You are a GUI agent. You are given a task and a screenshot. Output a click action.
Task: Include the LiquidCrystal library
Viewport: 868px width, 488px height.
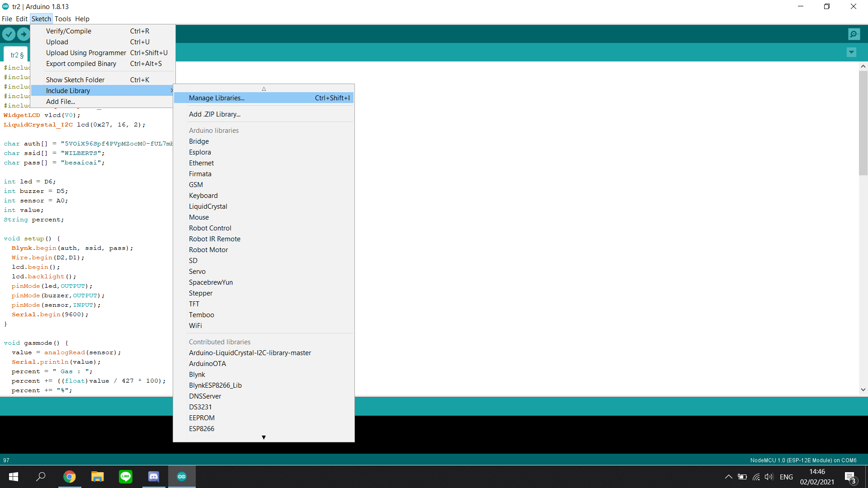coord(208,206)
